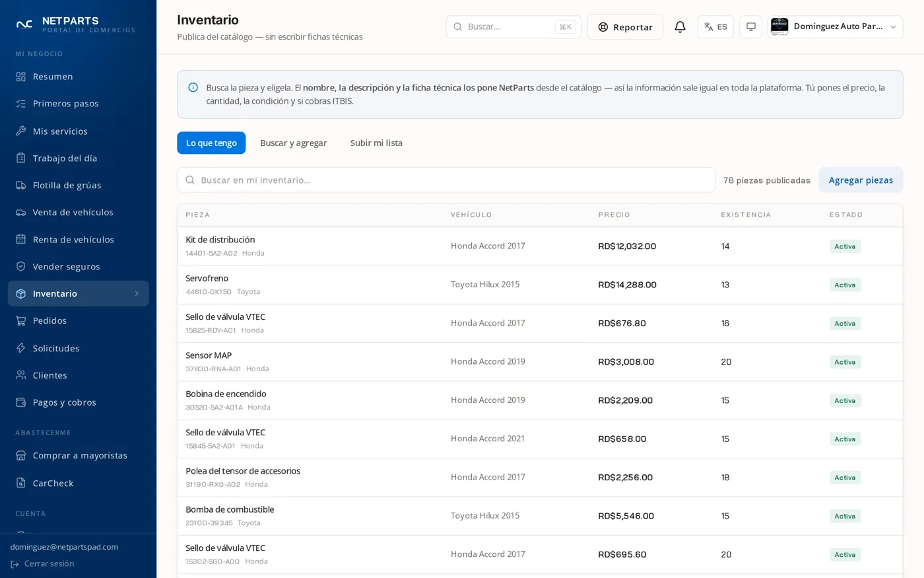Viewport: 924px width, 578px height.
Task: Click the magnifier icon in inventory search
Action: (x=190, y=180)
